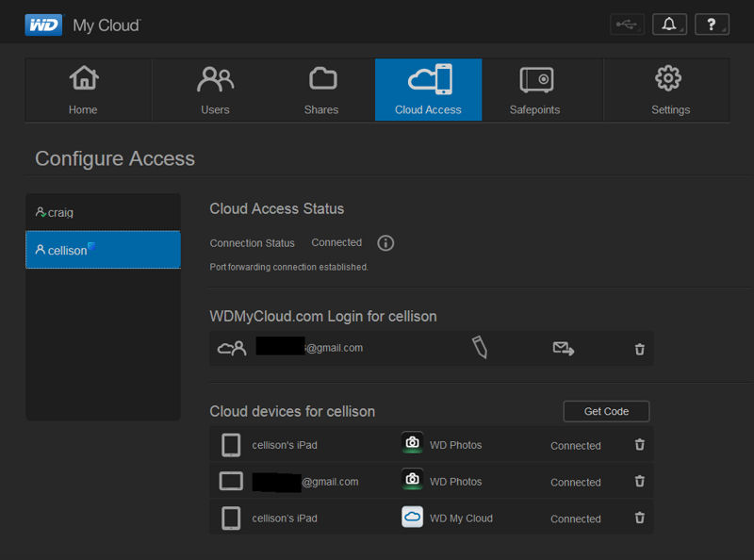
Task: Click the 'Connected' connection status value
Action: pyautogui.click(x=336, y=242)
